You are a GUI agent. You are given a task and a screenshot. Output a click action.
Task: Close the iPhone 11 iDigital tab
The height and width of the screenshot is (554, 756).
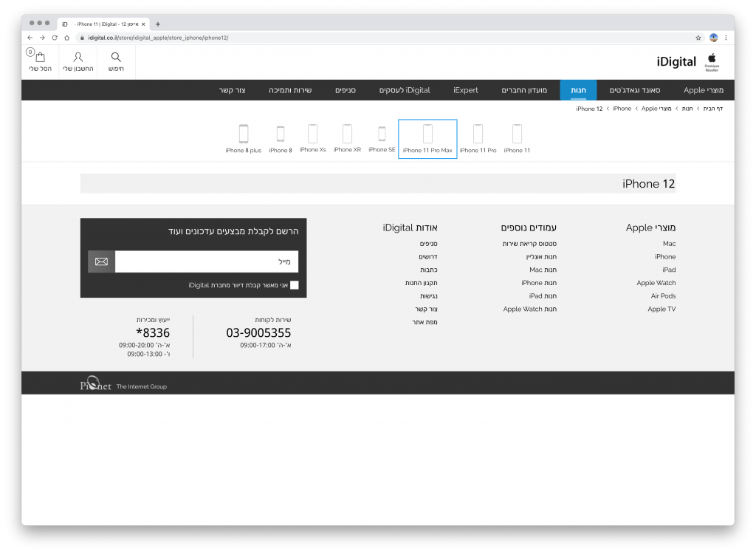(143, 24)
